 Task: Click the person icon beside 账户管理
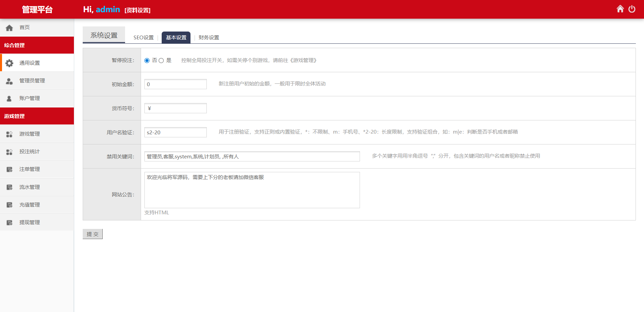(x=9, y=99)
